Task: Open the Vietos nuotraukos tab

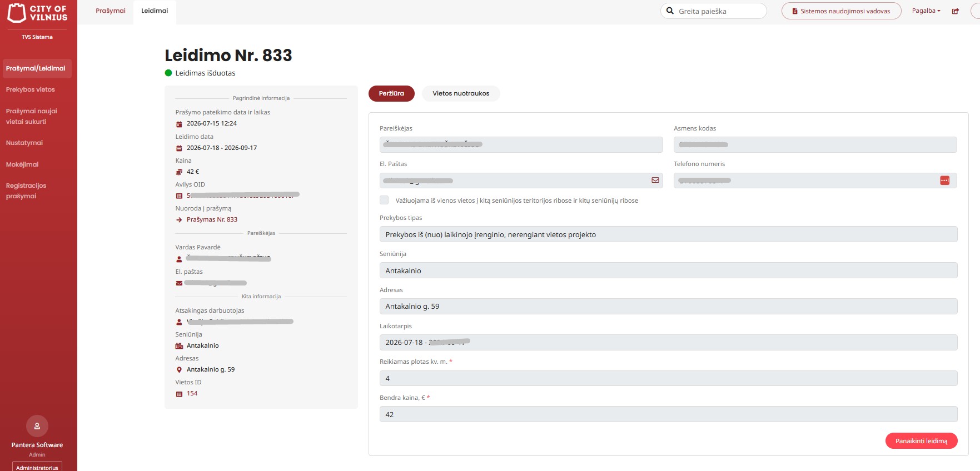Action: (x=461, y=93)
